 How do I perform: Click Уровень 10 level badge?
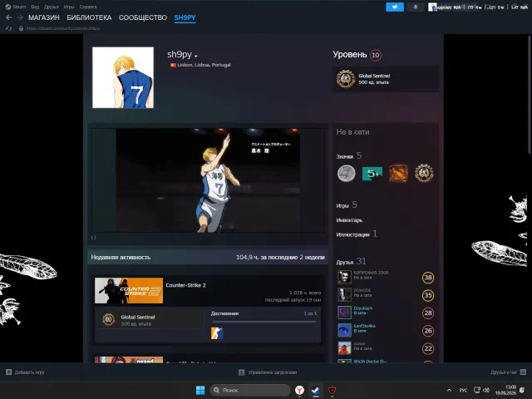pyautogui.click(x=375, y=55)
